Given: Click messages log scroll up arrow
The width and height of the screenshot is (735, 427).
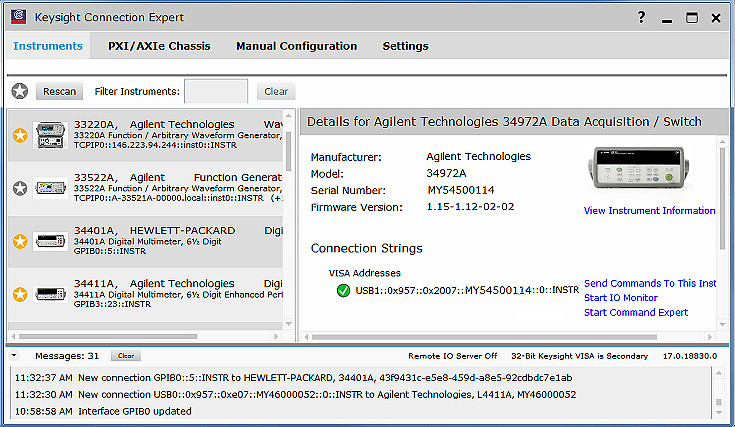Looking at the screenshot, I should pos(719,373).
